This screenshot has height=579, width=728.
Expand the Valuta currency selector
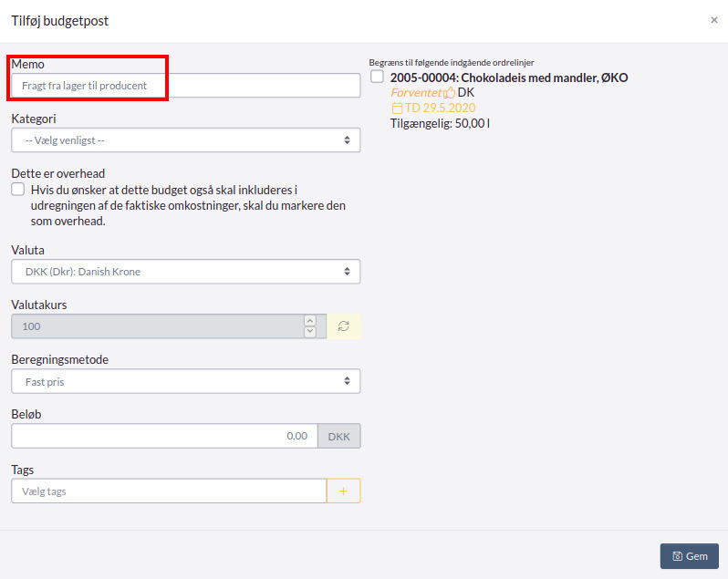pos(185,272)
